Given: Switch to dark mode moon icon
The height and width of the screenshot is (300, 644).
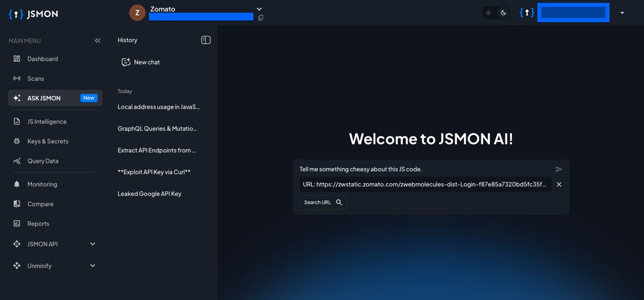Looking at the screenshot, I should [x=503, y=13].
